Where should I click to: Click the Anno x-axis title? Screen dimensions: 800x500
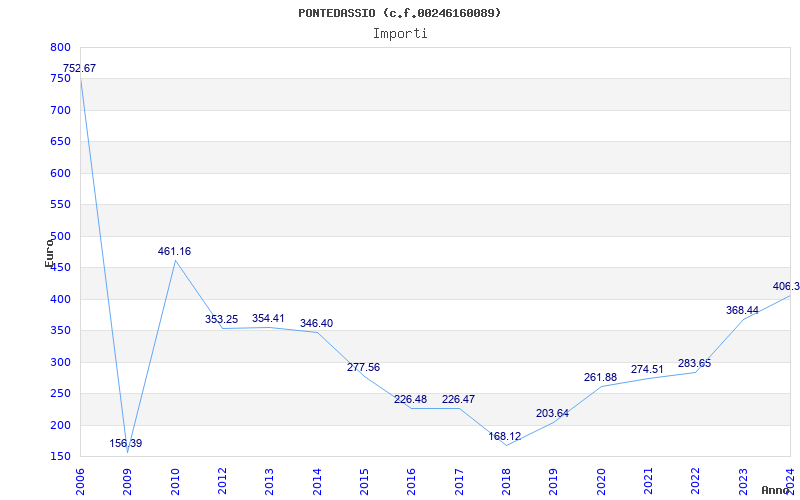click(776, 490)
